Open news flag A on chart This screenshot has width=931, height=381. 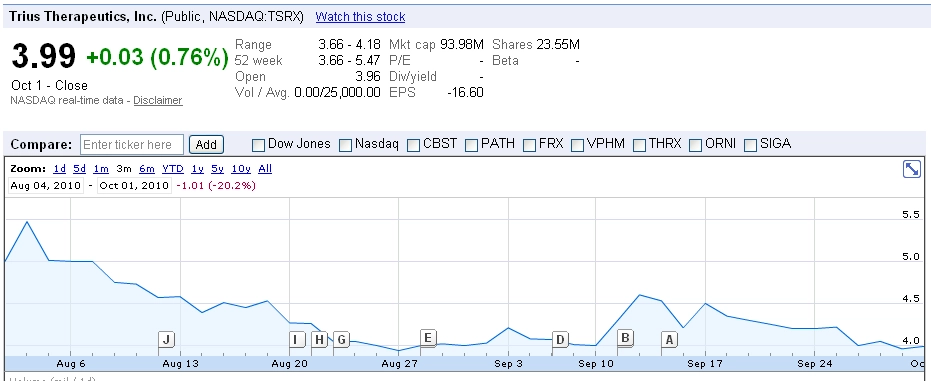(x=670, y=340)
